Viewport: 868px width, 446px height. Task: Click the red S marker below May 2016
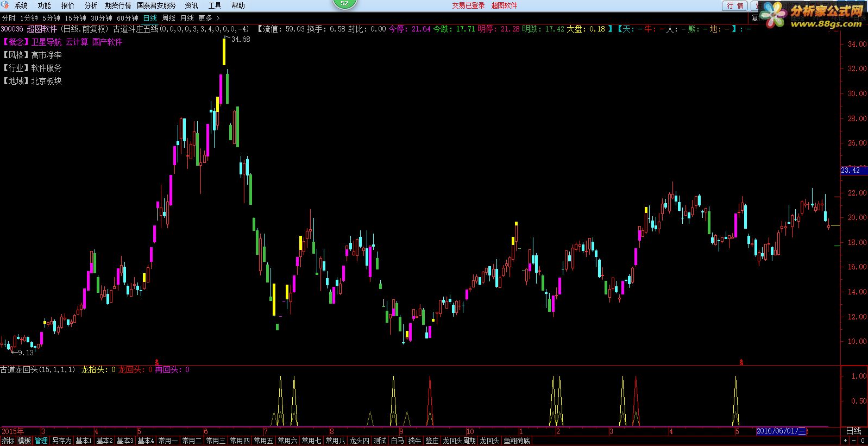(x=741, y=362)
